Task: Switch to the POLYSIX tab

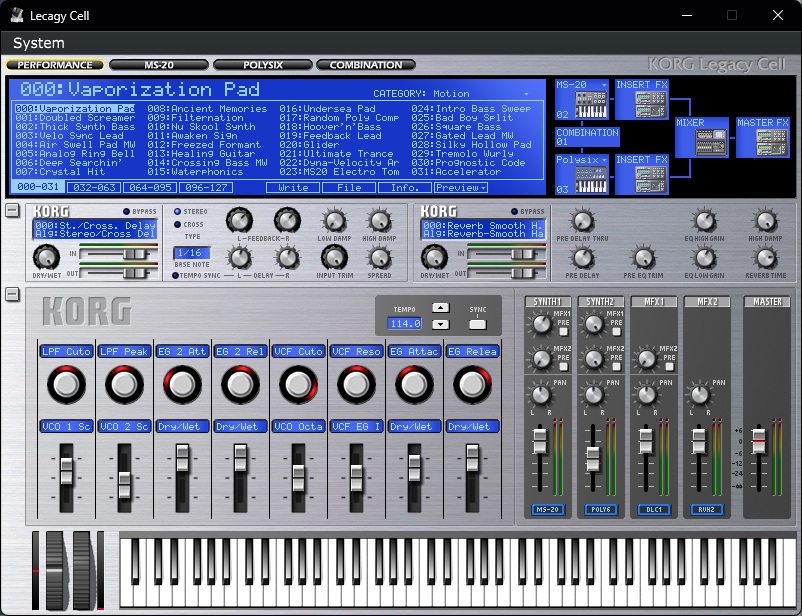Action: (263, 65)
